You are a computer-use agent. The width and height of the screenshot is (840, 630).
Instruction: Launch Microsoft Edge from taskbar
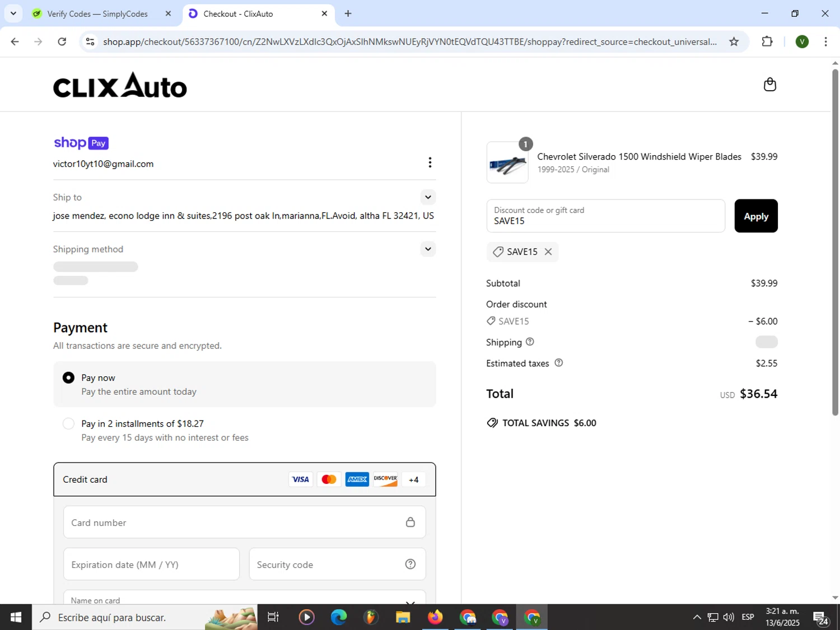(338, 617)
